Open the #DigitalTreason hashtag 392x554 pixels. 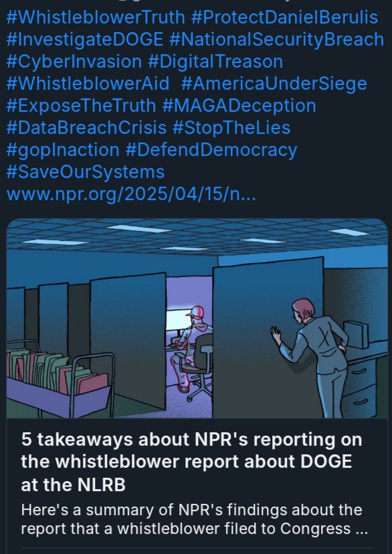click(215, 62)
